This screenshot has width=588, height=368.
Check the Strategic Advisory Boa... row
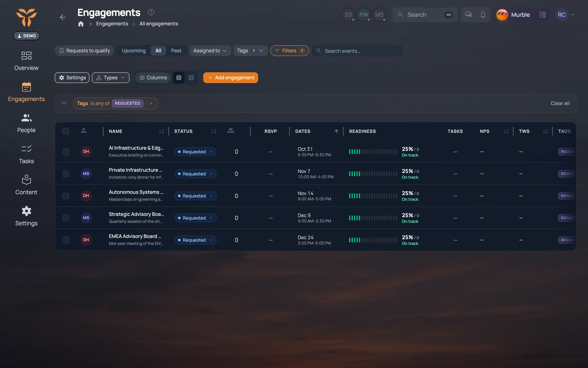click(x=66, y=218)
